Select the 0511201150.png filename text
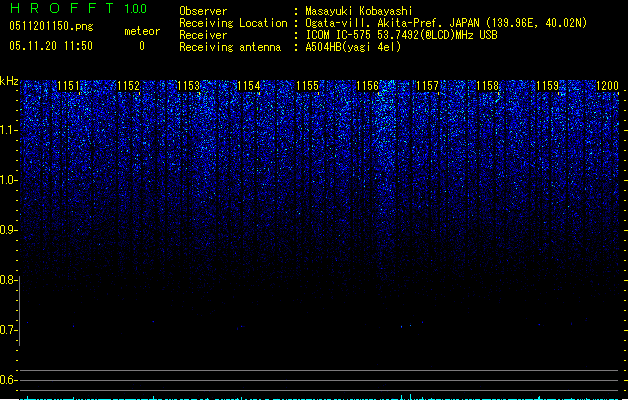This screenshot has width=629, height=400. [51, 27]
